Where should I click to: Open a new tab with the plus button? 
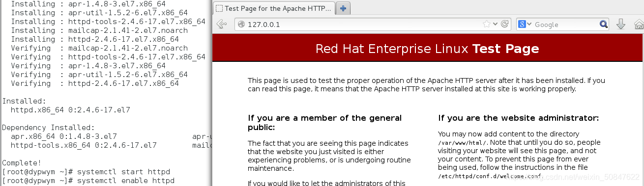click(343, 8)
